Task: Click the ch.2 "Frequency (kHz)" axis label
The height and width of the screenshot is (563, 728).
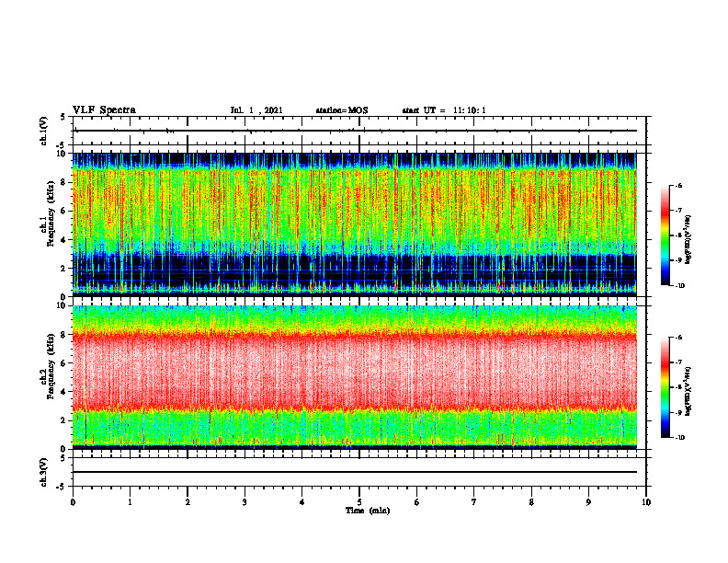Action: (x=51, y=366)
